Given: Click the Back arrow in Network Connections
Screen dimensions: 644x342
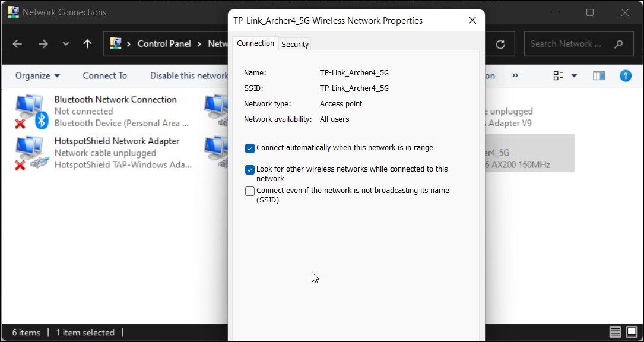Looking at the screenshot, I should (x=17, y=43).
